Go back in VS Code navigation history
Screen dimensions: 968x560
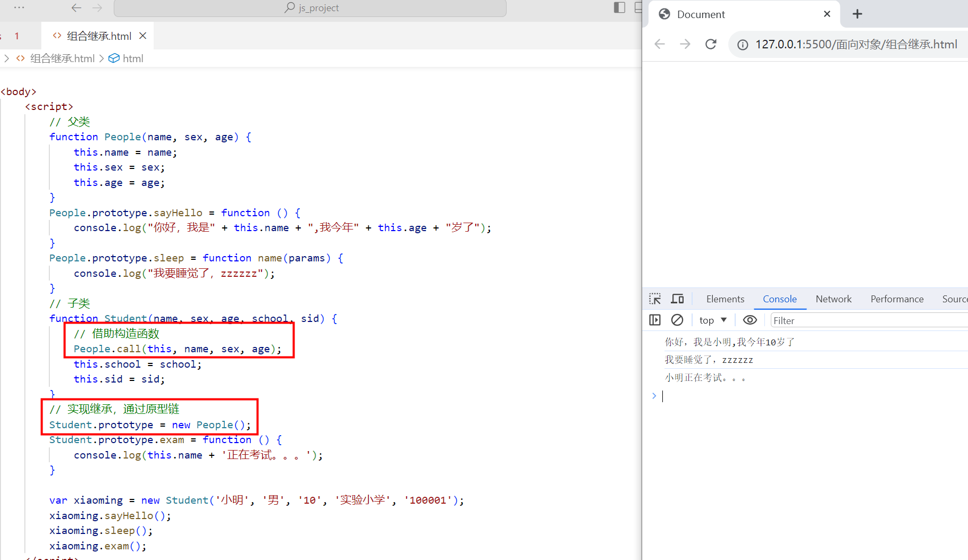tap(77, 7)
